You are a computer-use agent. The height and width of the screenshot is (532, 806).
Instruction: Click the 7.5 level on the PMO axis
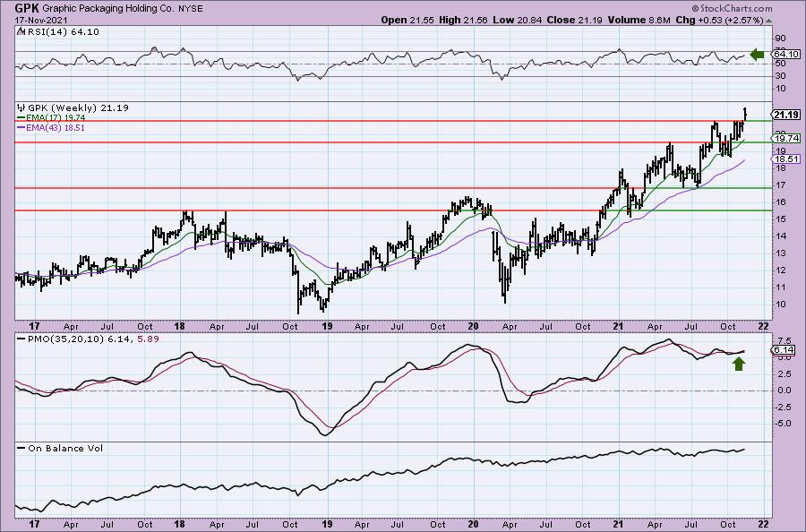[x=785, y=341]
